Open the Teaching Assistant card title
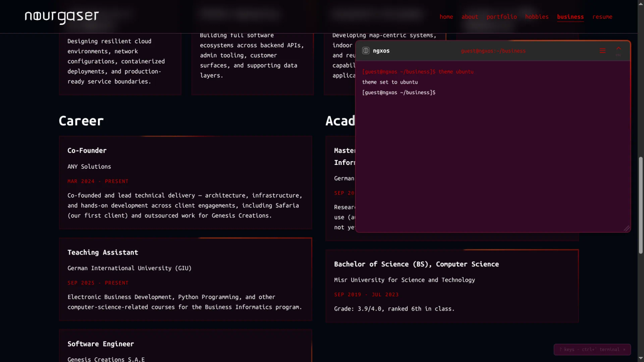The width and height of the screenshot is (644, 362). (103, 252)
